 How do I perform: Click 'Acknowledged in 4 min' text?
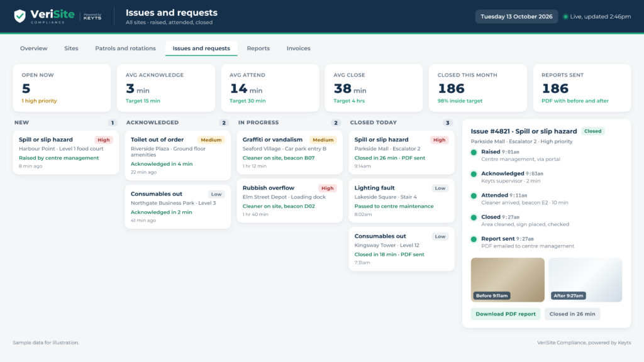pos(162,164)
